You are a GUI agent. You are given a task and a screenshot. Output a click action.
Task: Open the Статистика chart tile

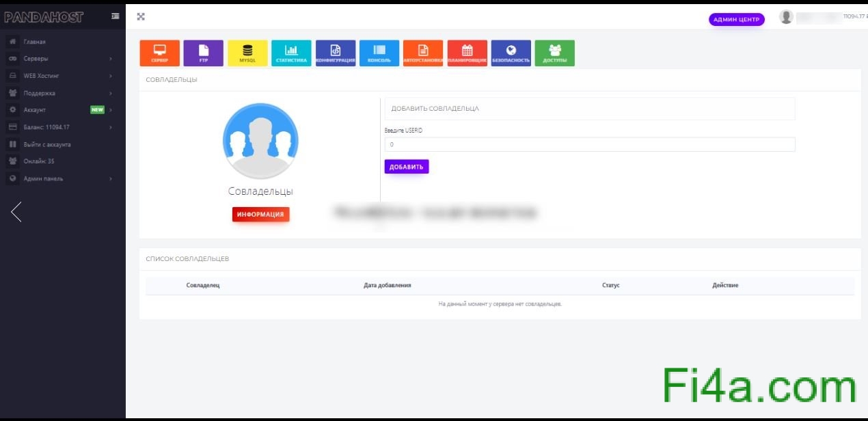(291, 53)
